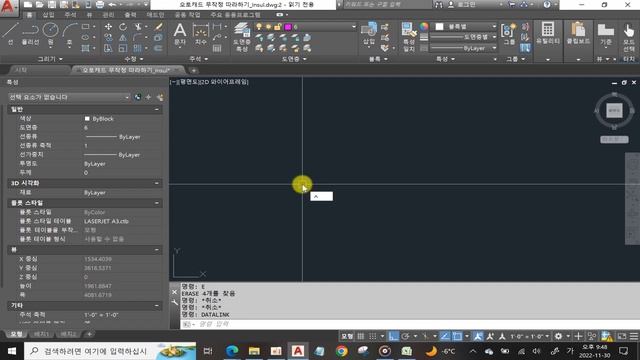Open the 삽입 (Insert) ribbon tab
Viewport: 640px width, 360px height.
point(49,15)
